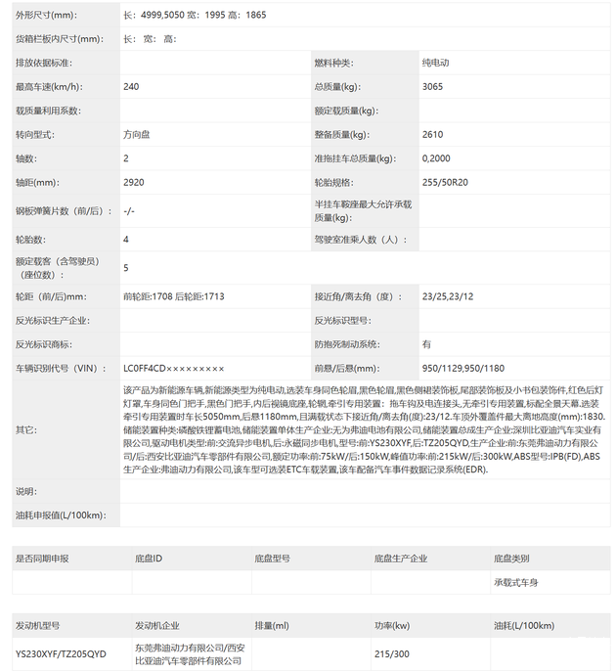This screenshot has height=672, width=616.
Task: Click the 其它 remarks paragraph text
Action: [368, 429]
